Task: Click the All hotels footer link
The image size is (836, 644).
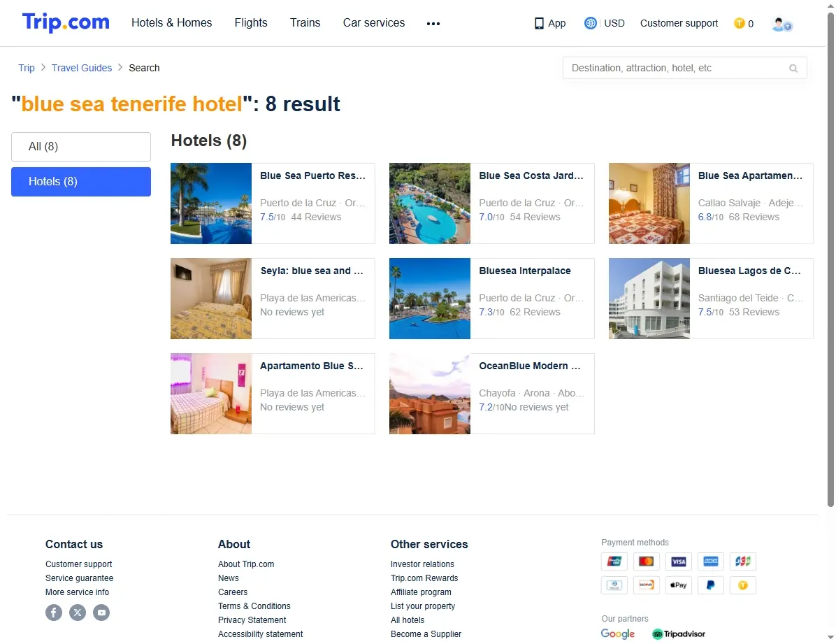Action: (408, 620)
